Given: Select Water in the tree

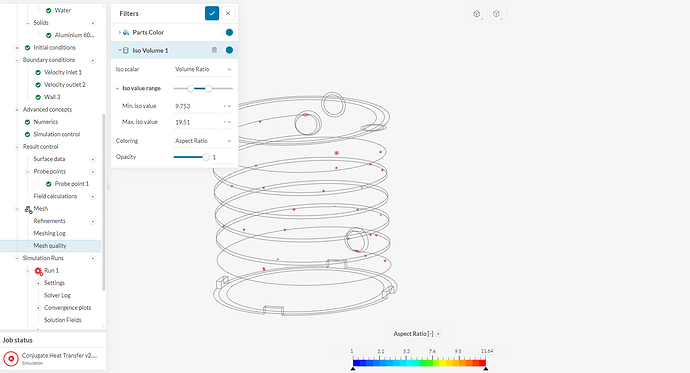Looking at the screenshot, I should [62, 10].
